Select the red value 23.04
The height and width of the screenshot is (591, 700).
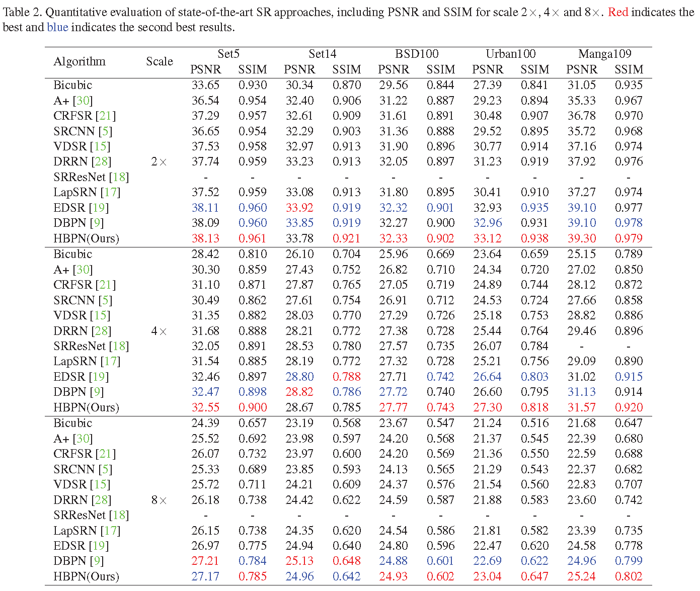tap(487, 576)
